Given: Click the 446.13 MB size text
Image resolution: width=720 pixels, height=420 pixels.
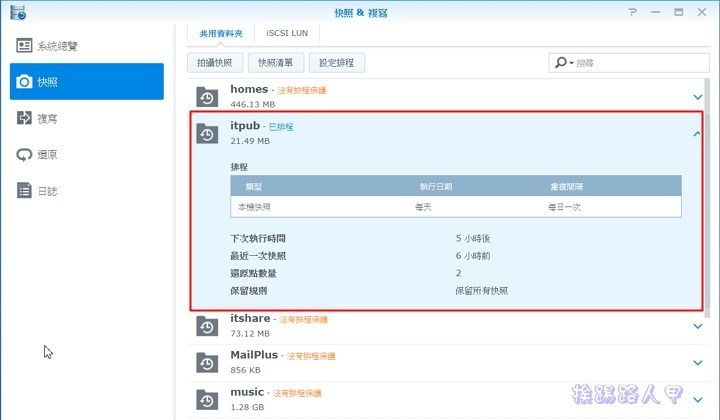Looking at the screenshot, I should tap(253, 104).
